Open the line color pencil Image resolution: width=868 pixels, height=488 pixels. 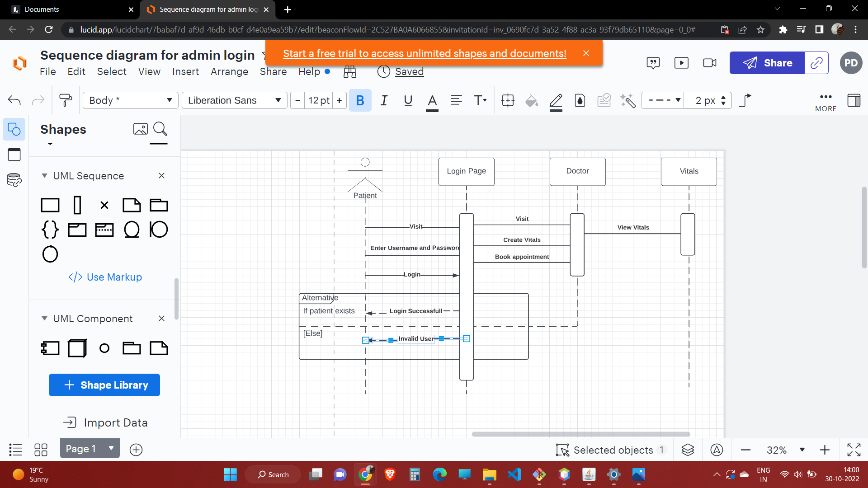tap(556, 101)
